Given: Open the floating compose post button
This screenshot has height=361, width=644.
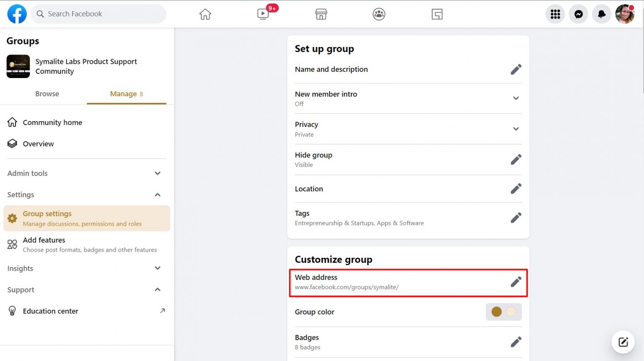Looking at the screenshot, I should [623, 342].
